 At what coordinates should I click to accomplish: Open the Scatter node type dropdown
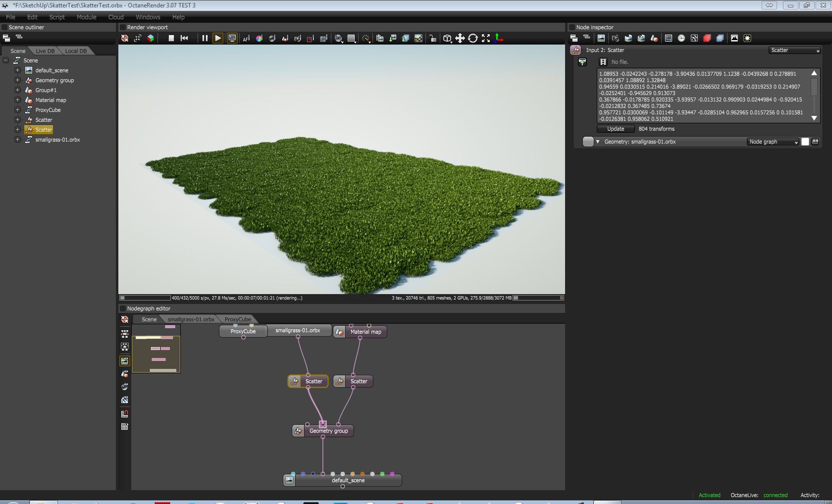[795, 50]
